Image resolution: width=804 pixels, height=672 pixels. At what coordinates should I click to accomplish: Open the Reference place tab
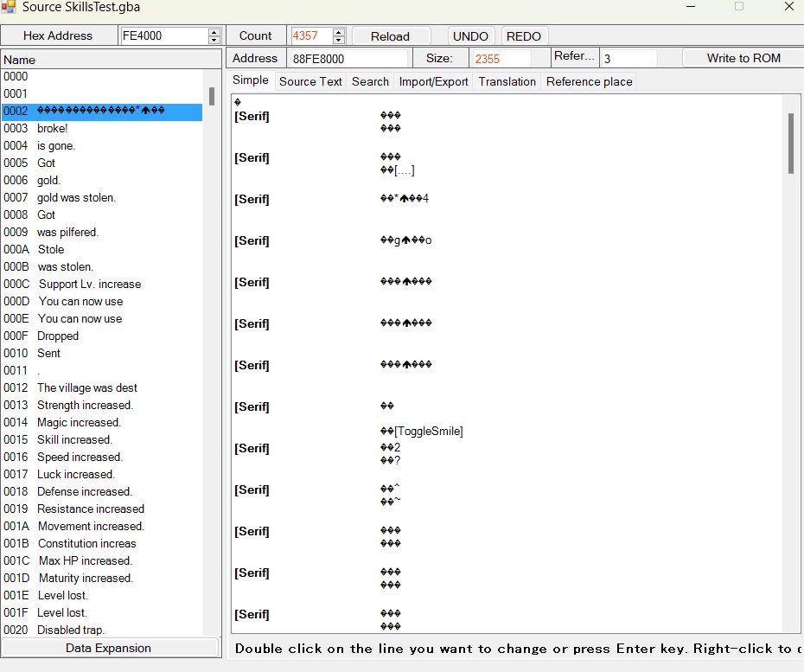click(589, 81)
